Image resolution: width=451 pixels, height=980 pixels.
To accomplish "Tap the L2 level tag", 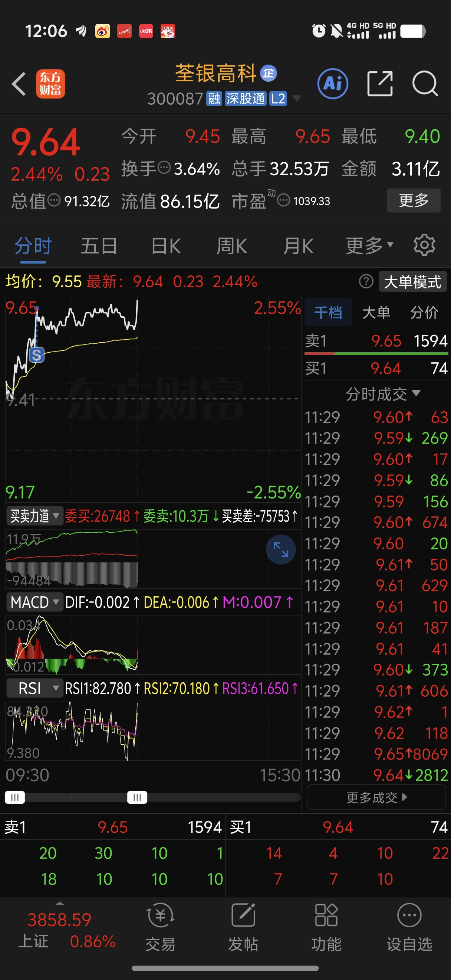I will (278, 99).
